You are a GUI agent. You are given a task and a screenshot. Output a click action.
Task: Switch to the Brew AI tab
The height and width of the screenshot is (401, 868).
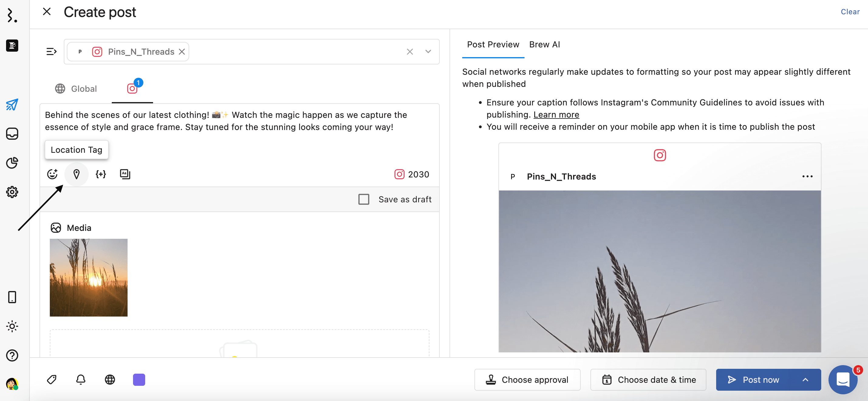point(544,44)
